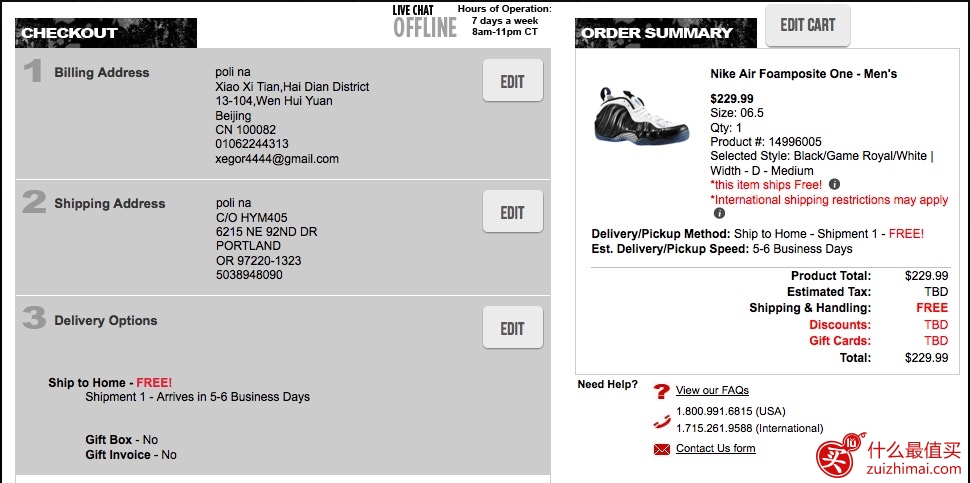Open the Contact Us form link
The height and width of the screenshot is (483, 970).
coord(715,448)
